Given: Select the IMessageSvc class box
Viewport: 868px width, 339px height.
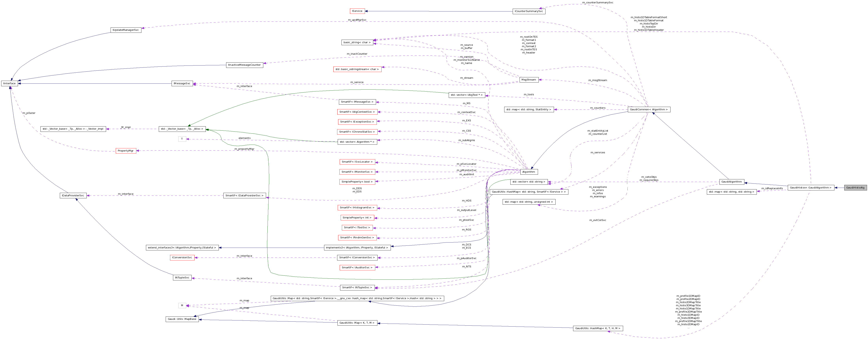Looking at the screenshot, I should (x=182, y=83).
